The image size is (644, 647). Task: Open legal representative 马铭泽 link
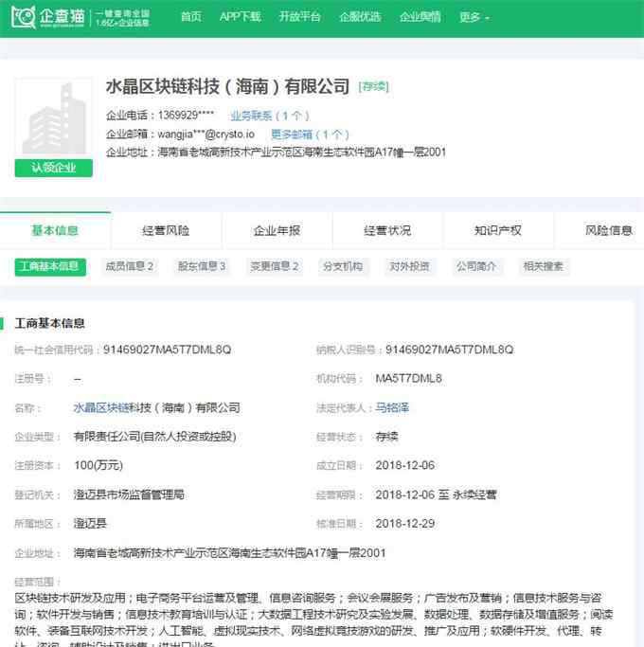[392, 407]
